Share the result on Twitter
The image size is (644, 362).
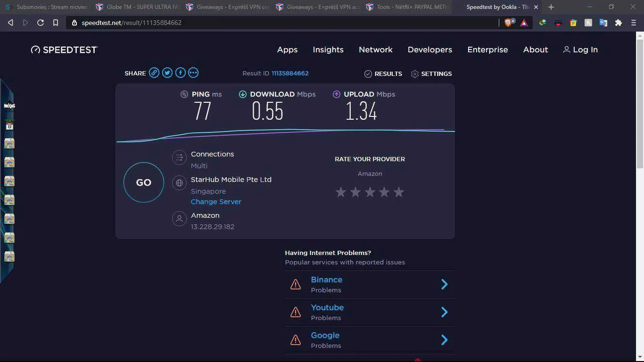click(167, 73)
